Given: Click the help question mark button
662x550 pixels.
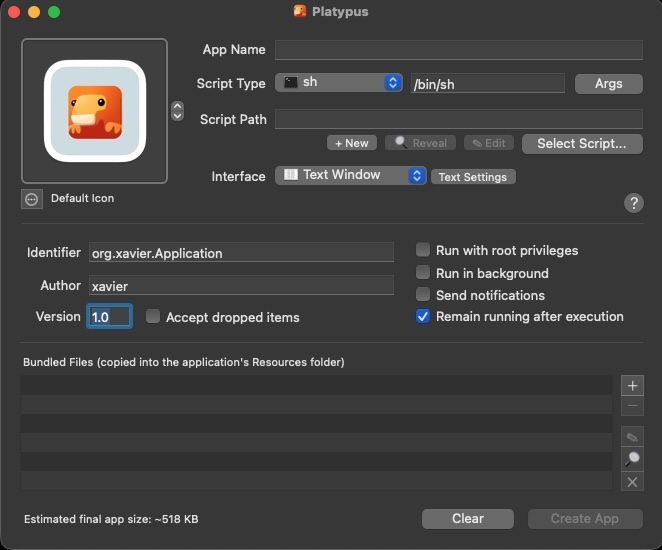Looking at the screenshot, I should [633, 203].
